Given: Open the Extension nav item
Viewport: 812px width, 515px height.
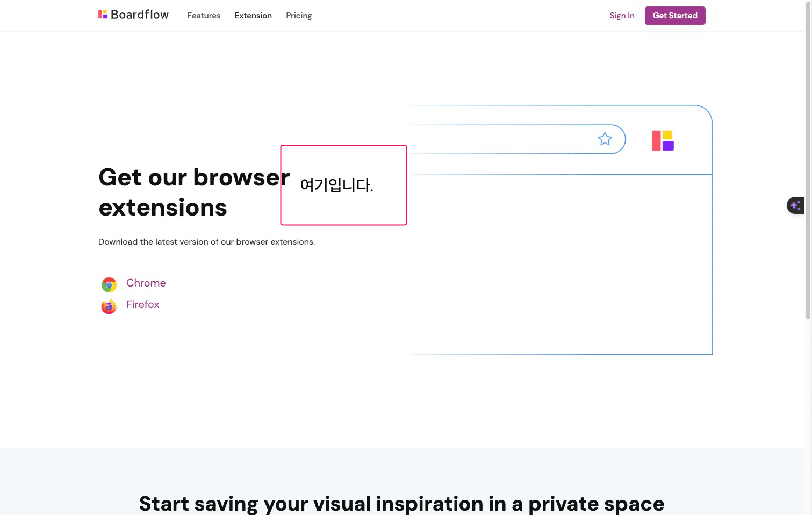Looking at the screenshot, I should point(253,16).
